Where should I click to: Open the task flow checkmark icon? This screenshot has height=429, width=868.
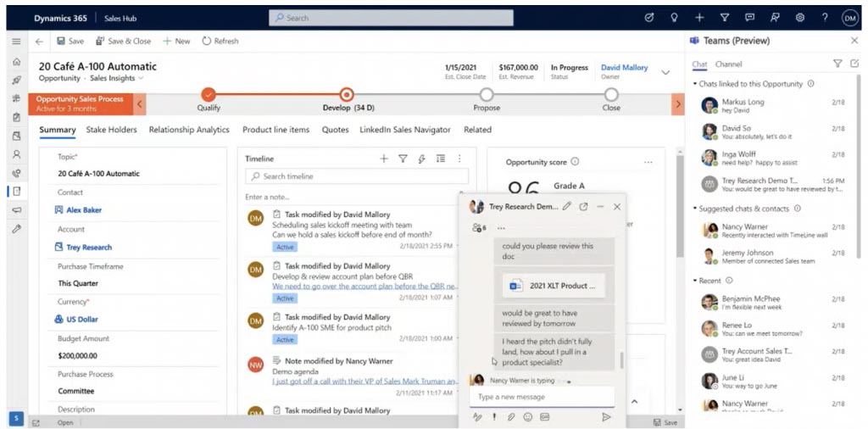tap(649, 18)
